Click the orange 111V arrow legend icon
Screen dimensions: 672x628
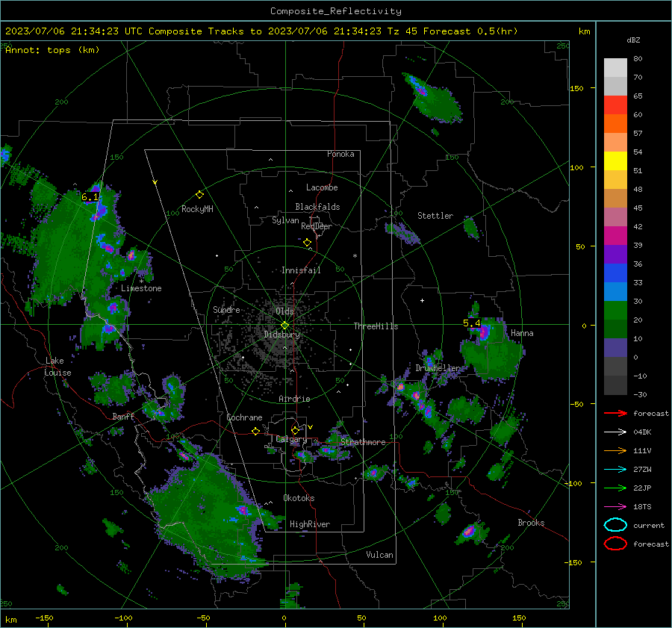(615, 450)
